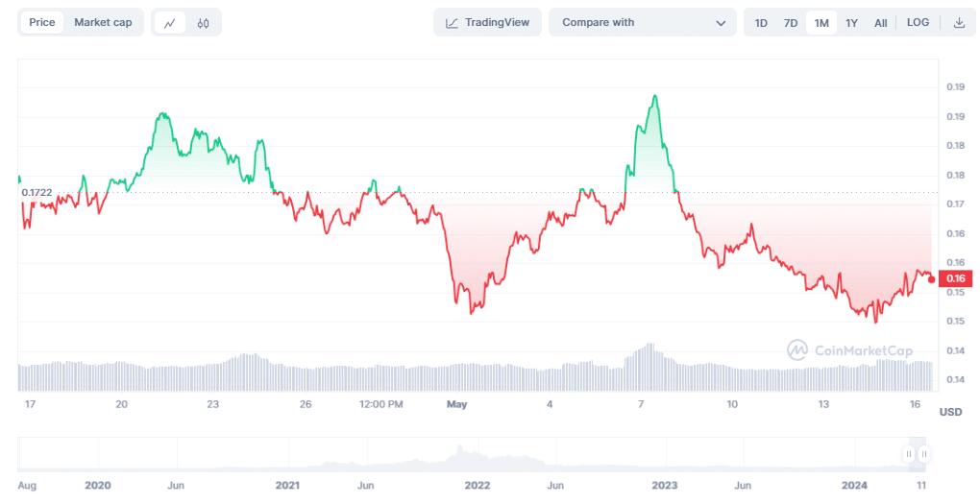Click the Compare with chevron arrow
The width and height of the screenshot is (980, 504).
(721, 22)
